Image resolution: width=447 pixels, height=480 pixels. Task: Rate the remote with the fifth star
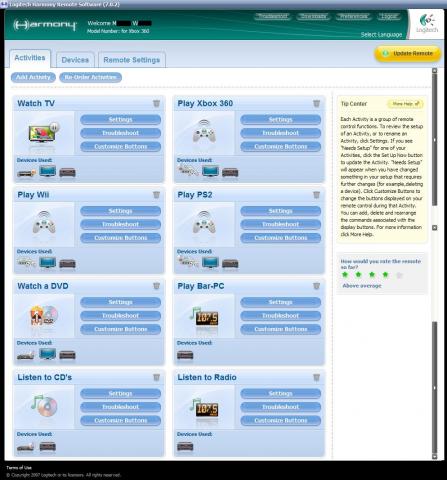tap(399, 275)
